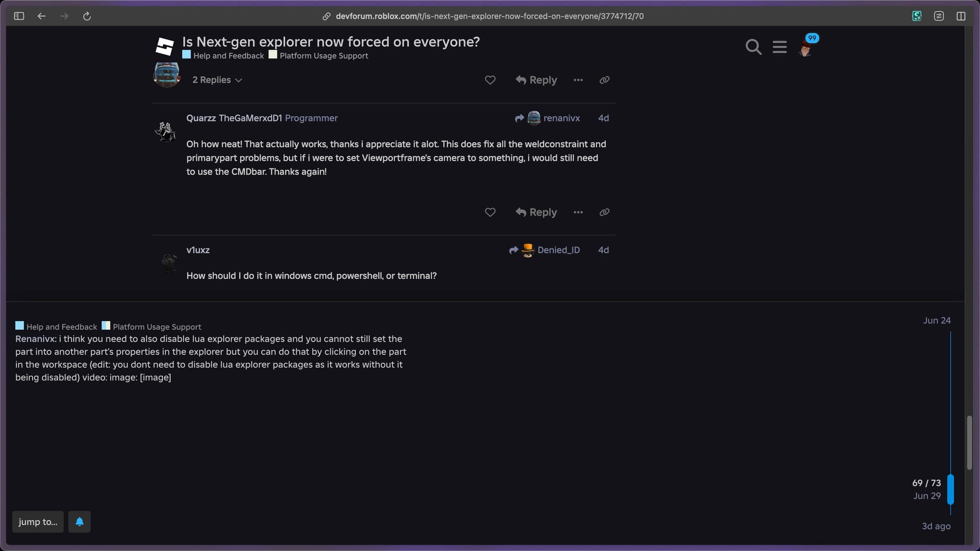
Task: Like the post by Quarzz TheGaMerxD1
Action: coord(490,212)
